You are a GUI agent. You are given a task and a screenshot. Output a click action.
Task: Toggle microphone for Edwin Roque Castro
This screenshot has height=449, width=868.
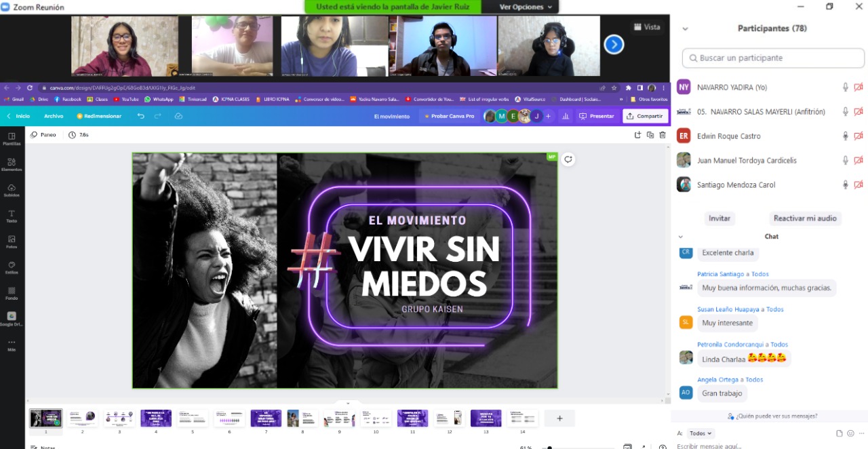click(x=845, y=136)
